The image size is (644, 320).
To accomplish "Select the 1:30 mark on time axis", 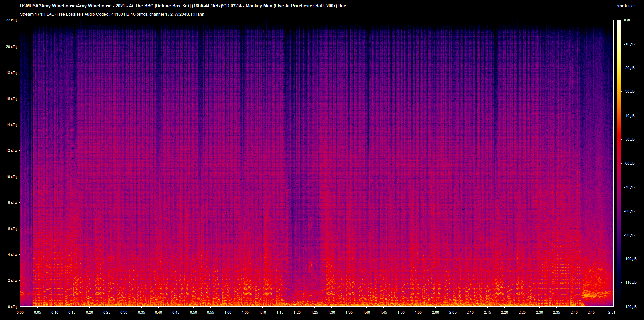I will [331, 312].
